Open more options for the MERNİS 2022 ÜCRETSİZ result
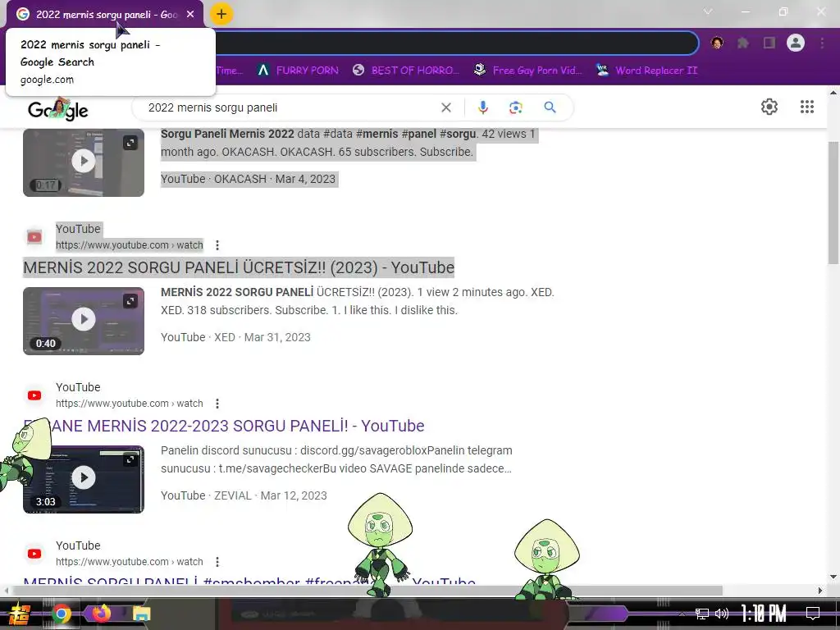Screen dimensions: 840x630 [217, 245]
